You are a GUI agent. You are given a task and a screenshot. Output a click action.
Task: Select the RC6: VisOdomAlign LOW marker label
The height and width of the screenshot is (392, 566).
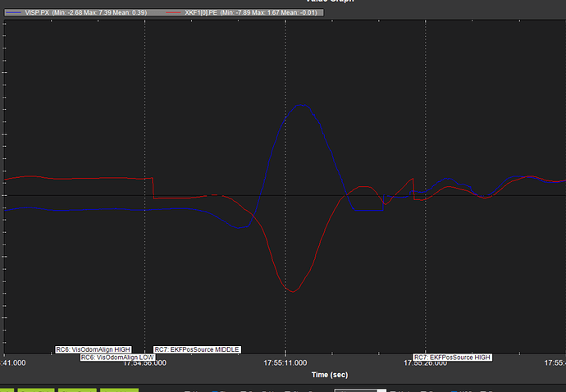(x=117, y=358)
